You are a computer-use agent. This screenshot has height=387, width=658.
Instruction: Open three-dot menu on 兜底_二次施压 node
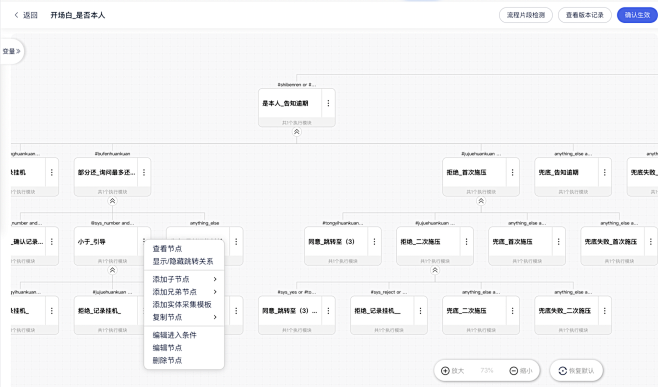click(x=512, y=311)
